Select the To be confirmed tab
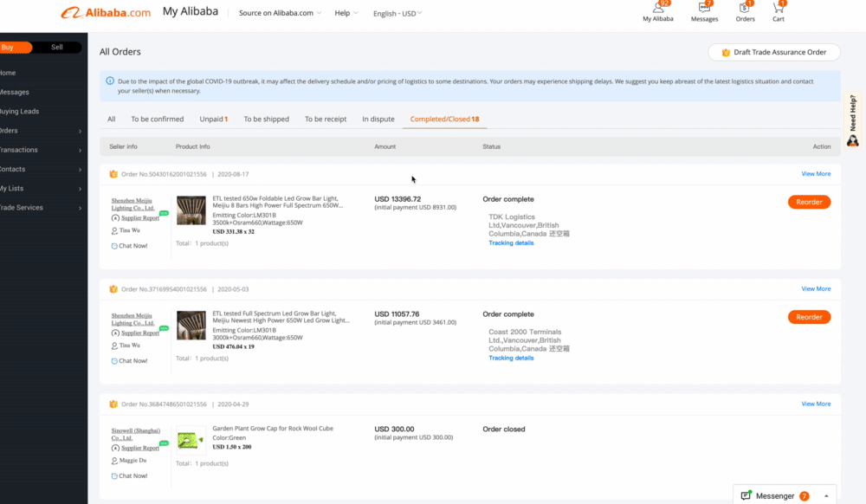 [x=158, y=120]
